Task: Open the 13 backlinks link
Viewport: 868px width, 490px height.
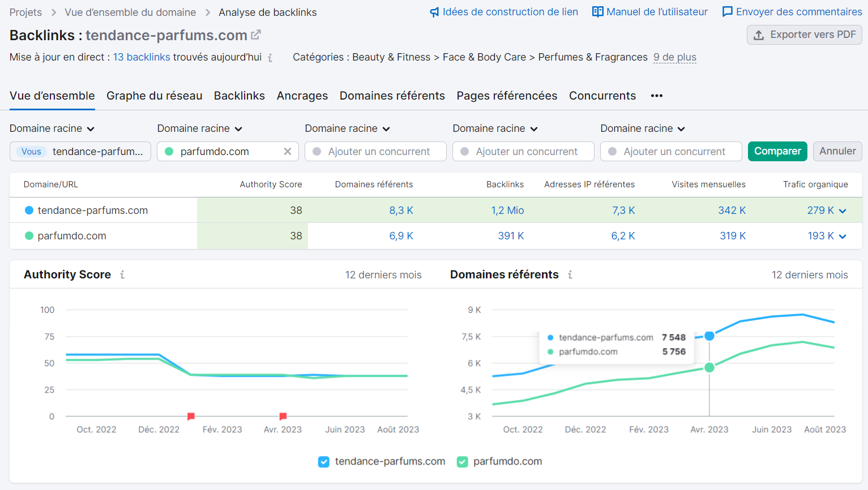Action: pyautogui.click(x=142, y=57)
